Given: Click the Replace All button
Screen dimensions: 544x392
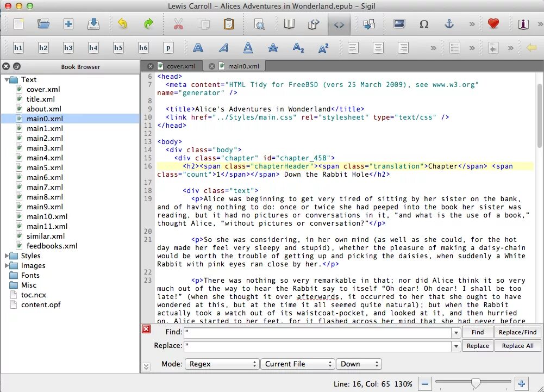Looking at the screenshot, I should click(517, 346).
